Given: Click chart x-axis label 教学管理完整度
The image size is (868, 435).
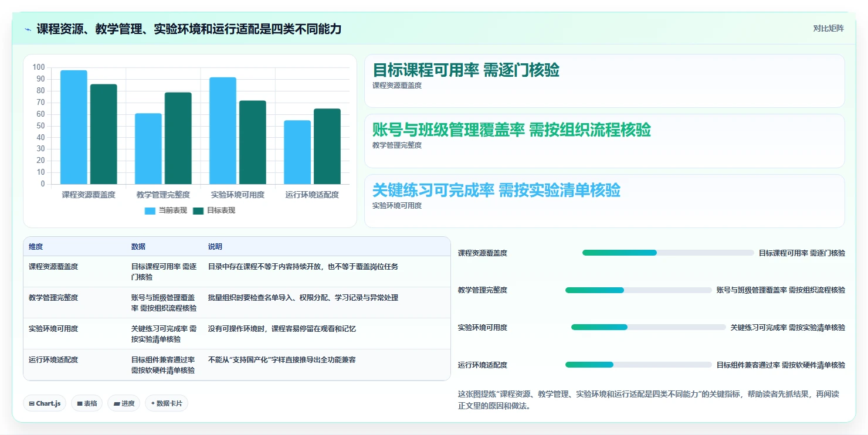Looking at the screenshot, I should pos(163,195).
